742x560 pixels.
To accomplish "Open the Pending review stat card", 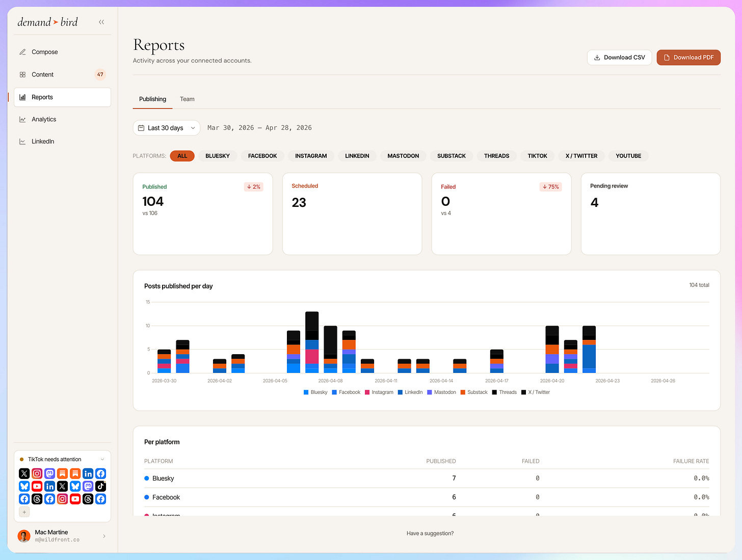I will (x=651, y=214).
